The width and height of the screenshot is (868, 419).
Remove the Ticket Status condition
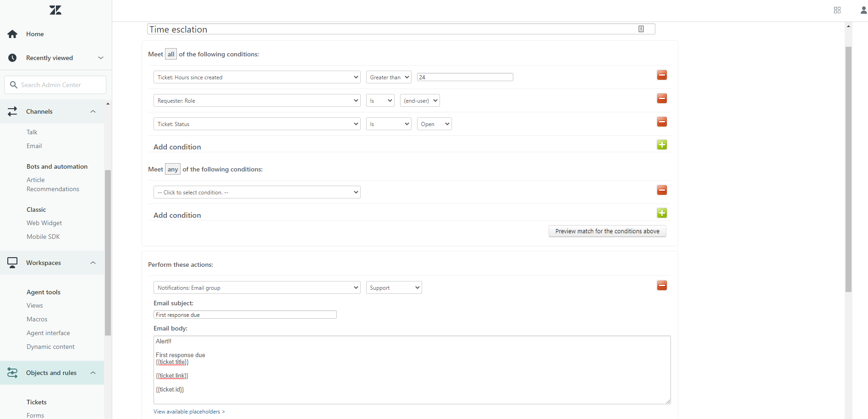(662, 122)
